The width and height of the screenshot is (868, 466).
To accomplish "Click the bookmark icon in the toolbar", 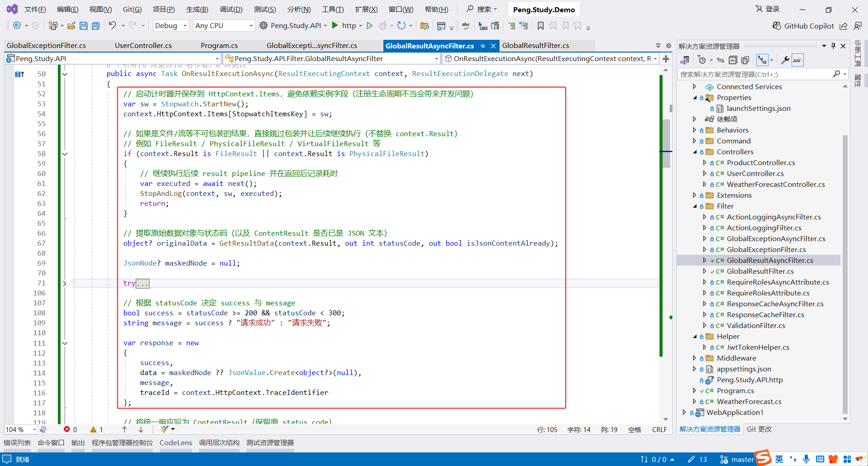I will coord(541,26).
